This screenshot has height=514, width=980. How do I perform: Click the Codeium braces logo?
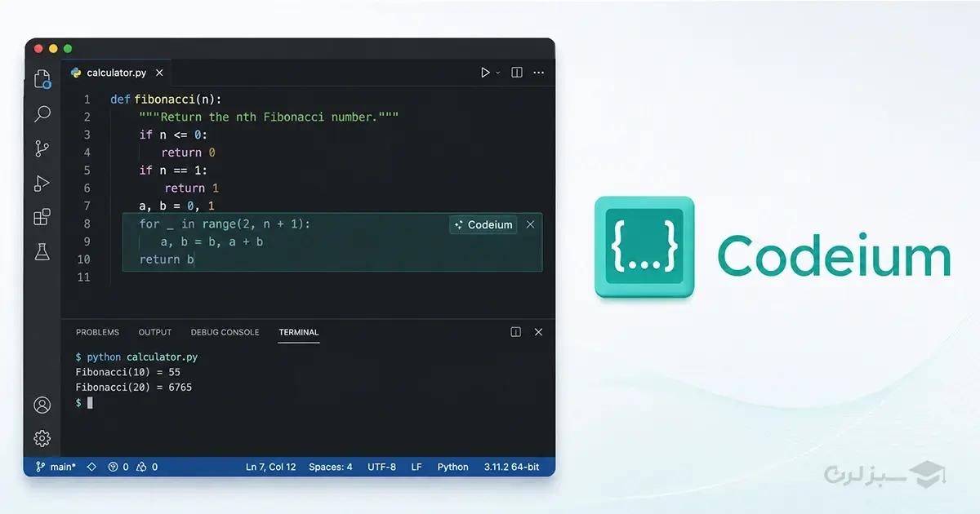pyautogui.click(x=644, y=247)
